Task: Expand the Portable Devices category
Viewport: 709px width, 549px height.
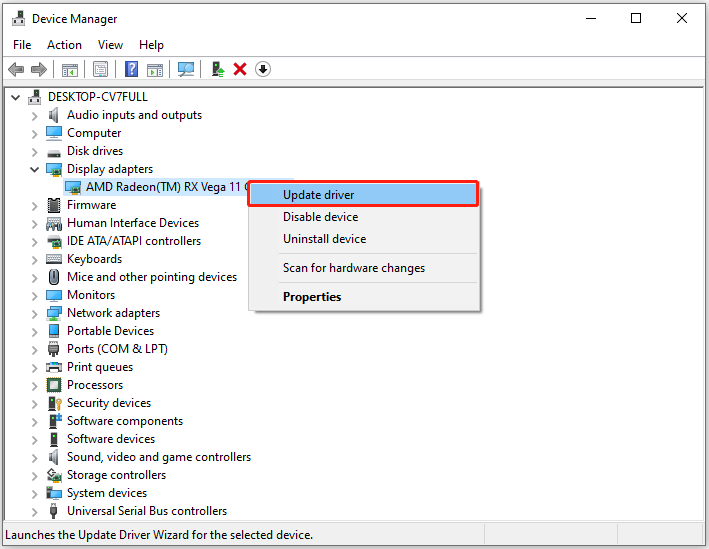Action: pos(34,332)
